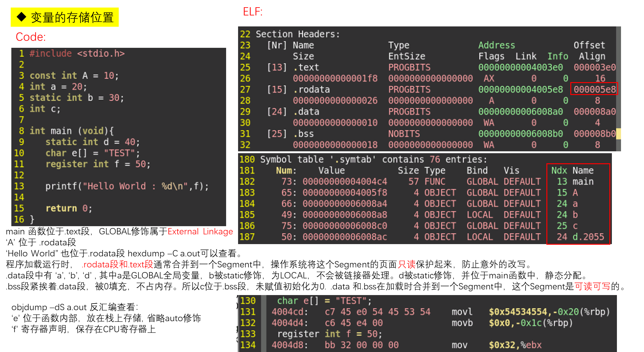The width and height of the screenshot is (644, 352).
Task: Click the 'Address' column header
Action: (497, 45)
